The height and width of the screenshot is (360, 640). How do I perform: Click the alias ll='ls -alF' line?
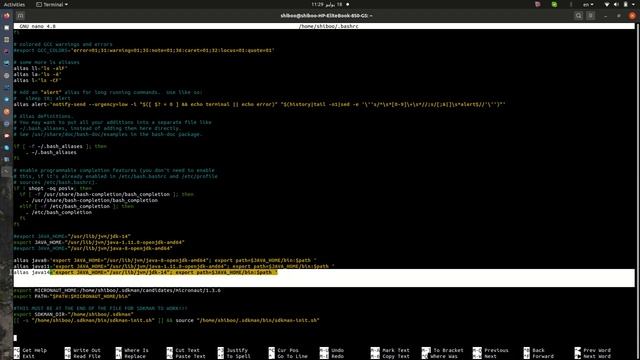(40, 68)
